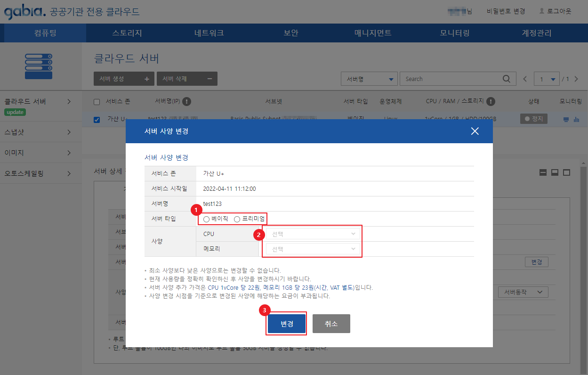This screenshot has height=375, width=588.
Task: Click the 서버 타입 column header
Action: tap(355, 102)
